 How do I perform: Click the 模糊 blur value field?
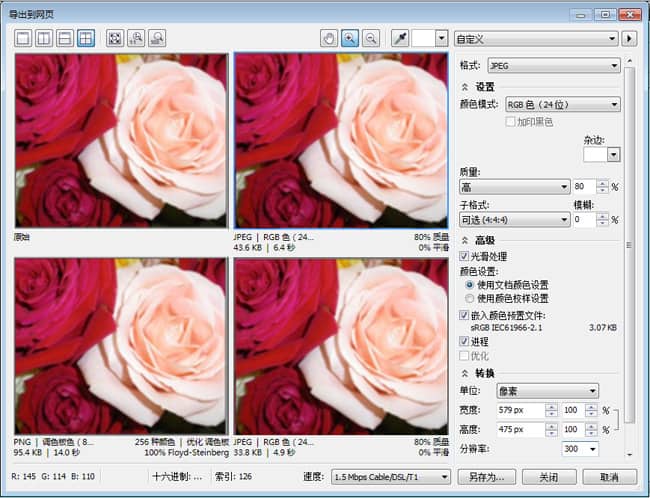585,219
